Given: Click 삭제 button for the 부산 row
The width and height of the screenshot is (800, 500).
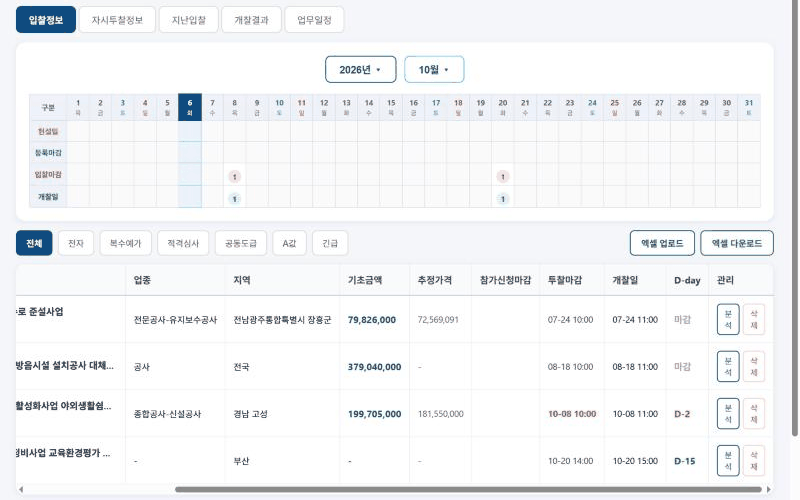Looking at the screenshot, I should click(754, 461).
